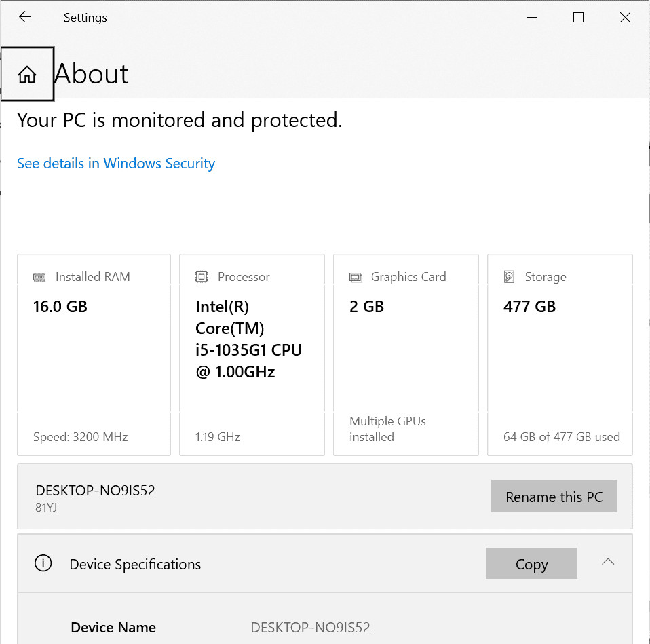Click the Device Specifications heading text
Image resolution: width=650 pixels, height=644 pixels.
pos(135,565)
